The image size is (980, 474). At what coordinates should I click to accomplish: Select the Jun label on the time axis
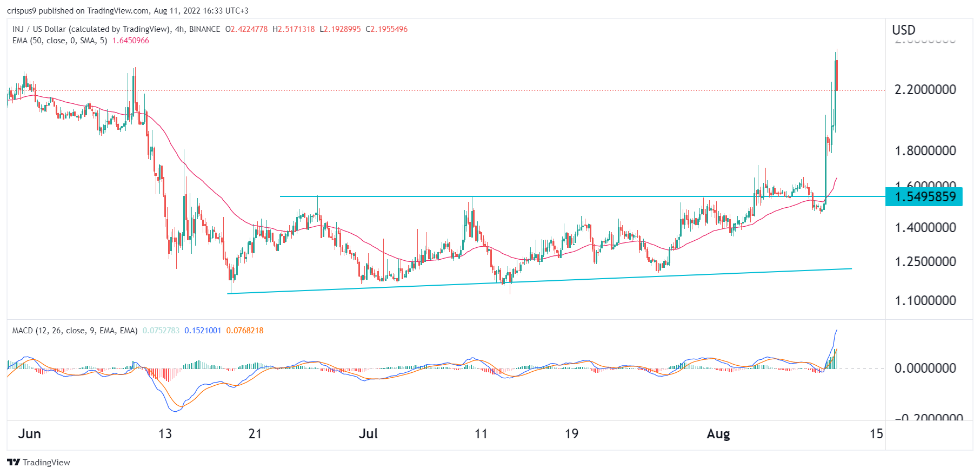(30, 433)
